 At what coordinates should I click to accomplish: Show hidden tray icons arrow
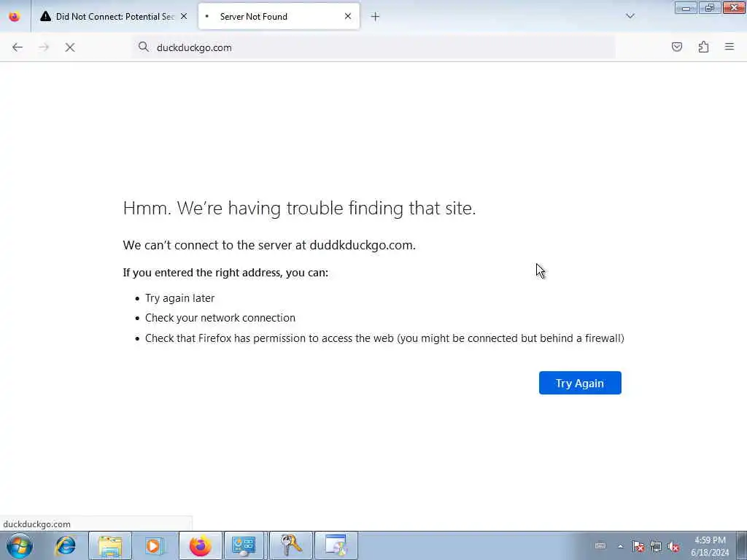click(x=620, y=546)
